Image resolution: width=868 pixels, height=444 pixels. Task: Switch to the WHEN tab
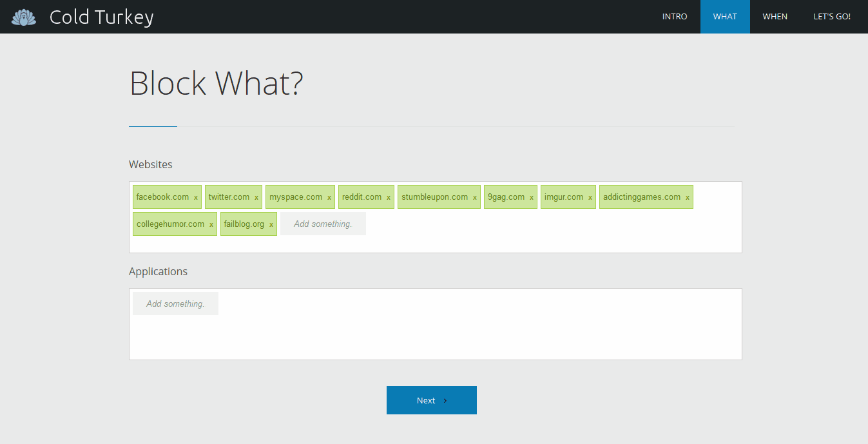click(775, 17)
